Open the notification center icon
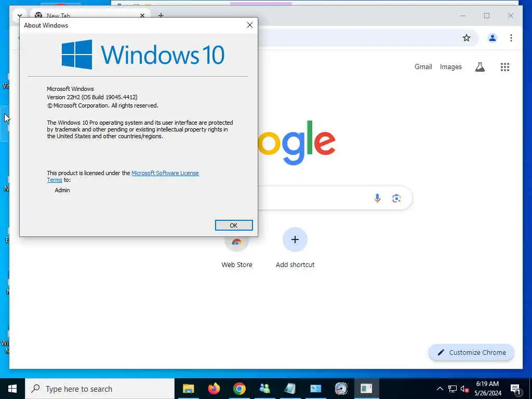Image resolution: width=532 pixels, height=399 pixels. point(515,389)
